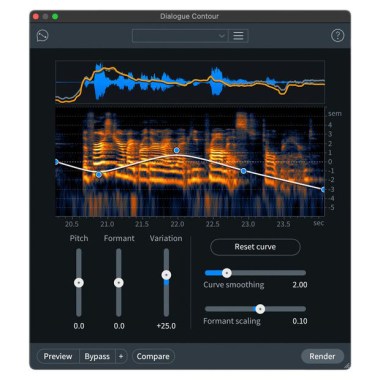Open the preset hamburger menu icon
380x380 pixels.
click(x=238, y=36)
